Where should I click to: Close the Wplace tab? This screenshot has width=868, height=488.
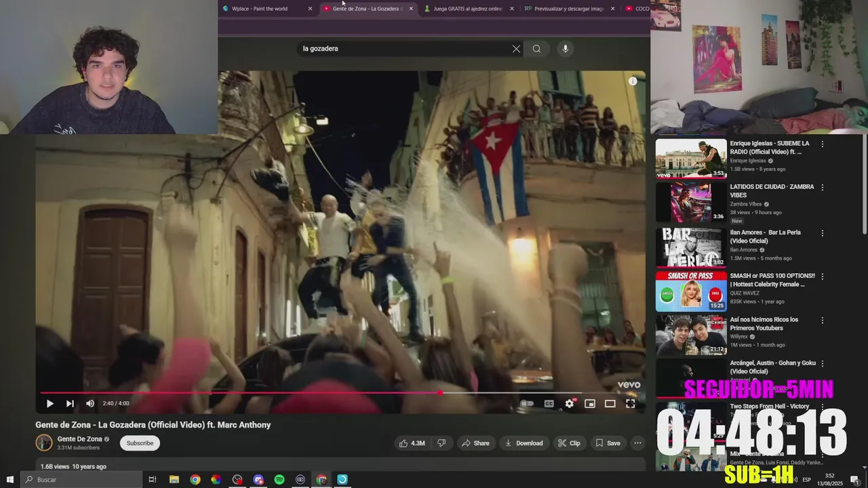point(310,9)
